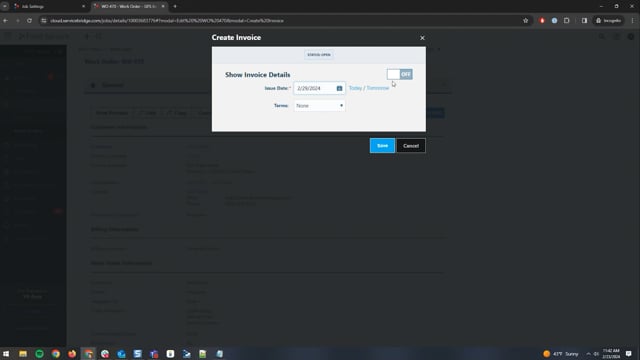Viewport: 640px width, 360px height.
Task: Close the Job Settings browser tab
Action: pyautogui.click(x=83, y=7)
